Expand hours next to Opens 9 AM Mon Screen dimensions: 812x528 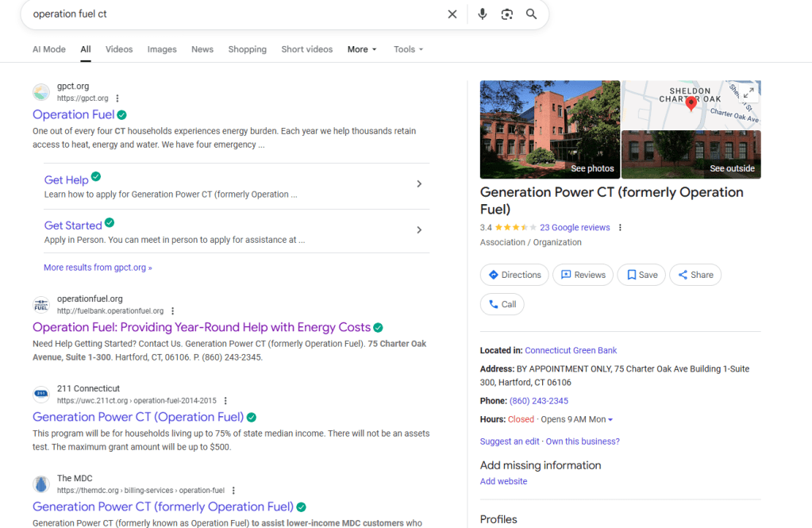coord(610,420)
